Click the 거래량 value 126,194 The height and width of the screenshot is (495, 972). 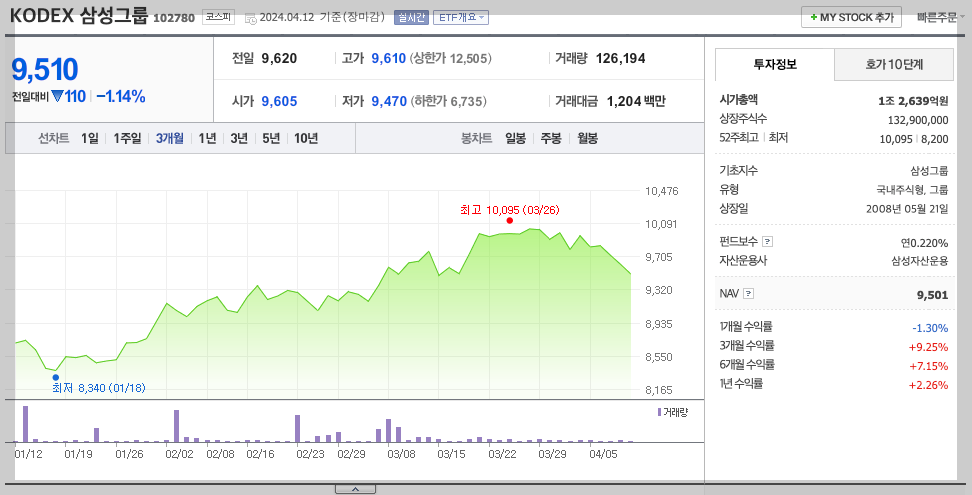(x=621, y=58)
